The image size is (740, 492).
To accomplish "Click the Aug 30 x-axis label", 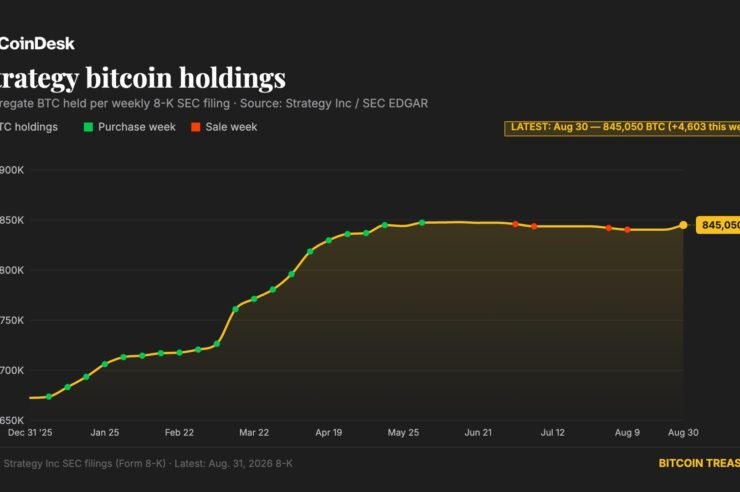I will point(683,433).
